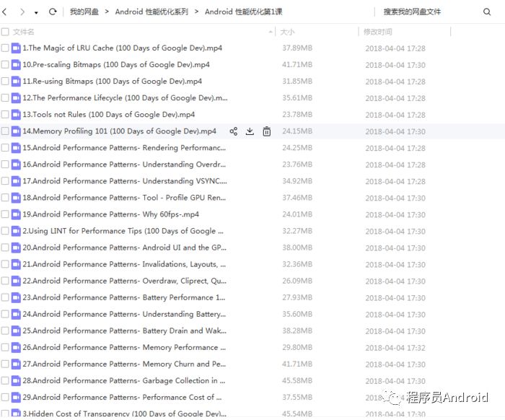Viewport: 505px width, 420px height.
Task: Click video icon of 18.Tool - Profile GPU Rendering
Action: 16,198
